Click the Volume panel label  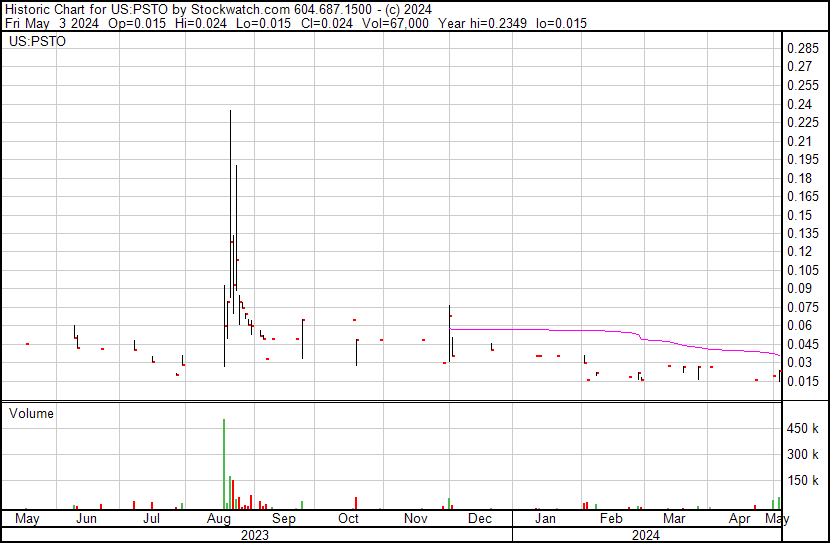pos(31,413)
